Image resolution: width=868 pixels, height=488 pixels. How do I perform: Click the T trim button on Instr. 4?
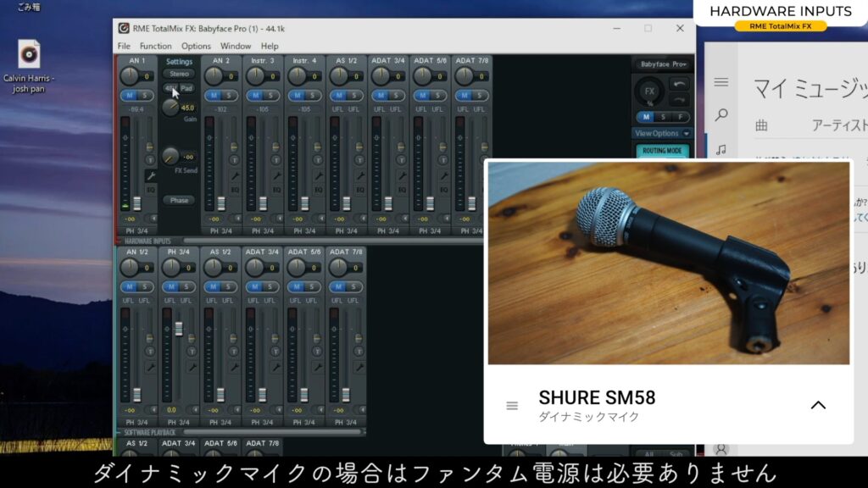318,160
